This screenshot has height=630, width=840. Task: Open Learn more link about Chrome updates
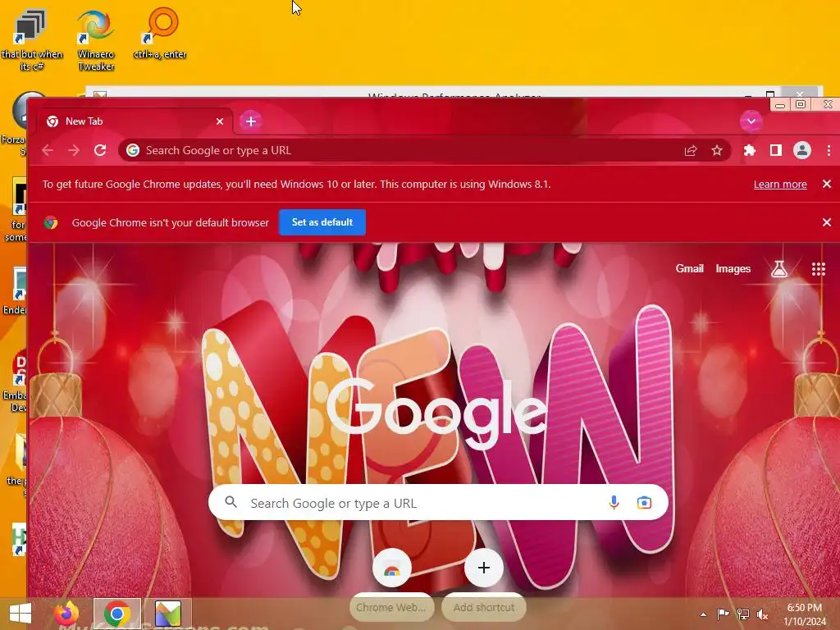point(780,185)
